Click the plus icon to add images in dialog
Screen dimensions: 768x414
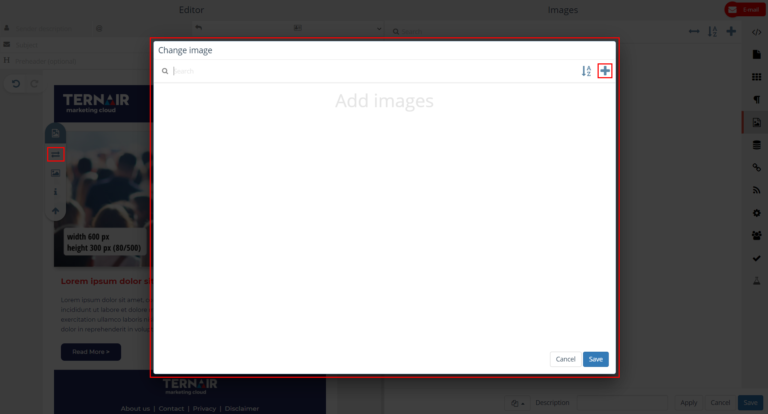605,71
